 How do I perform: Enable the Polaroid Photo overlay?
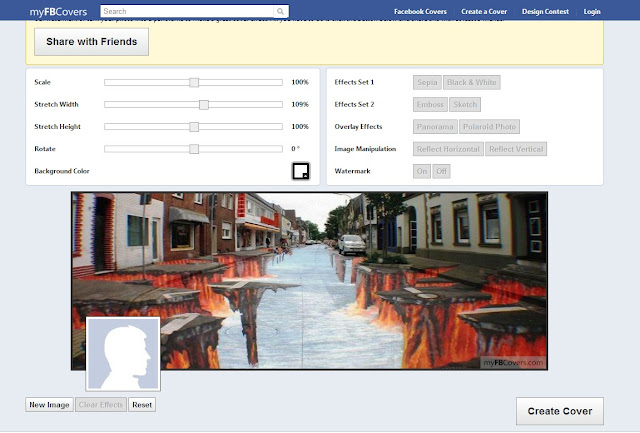coord(489,127)
